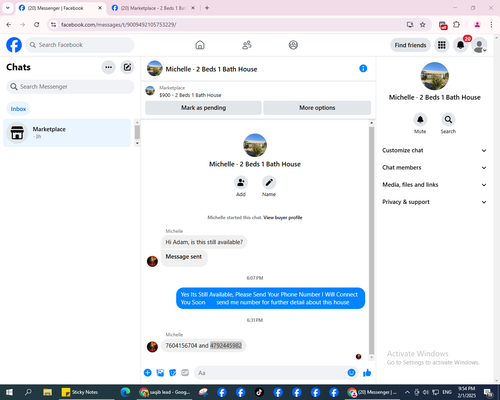
Task: Open TikTok from the taskbar
Action: coord(259,392)
